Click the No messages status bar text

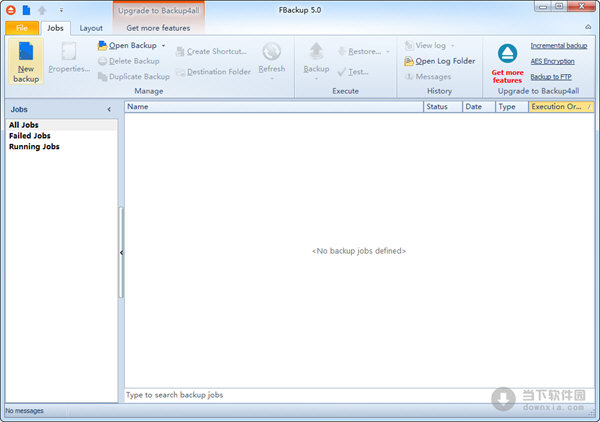[x=24, y=411]
